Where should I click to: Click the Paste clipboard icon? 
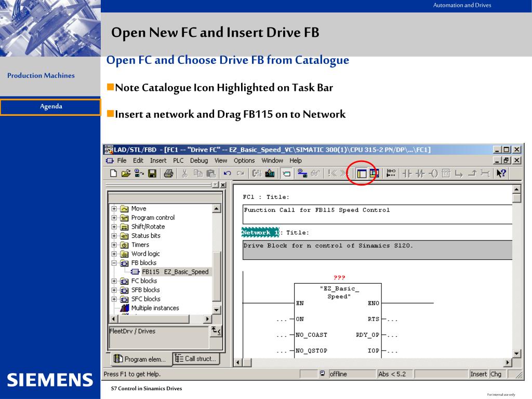[x=211, y=174]
